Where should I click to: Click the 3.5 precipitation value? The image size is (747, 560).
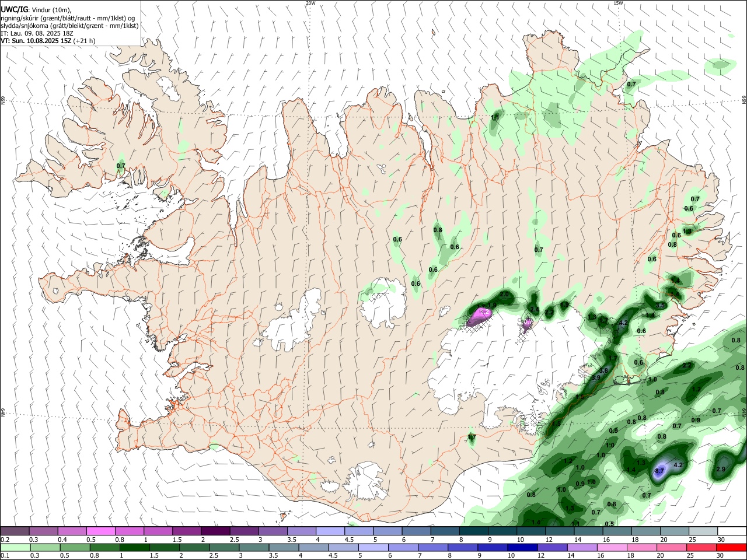[661, 306]
